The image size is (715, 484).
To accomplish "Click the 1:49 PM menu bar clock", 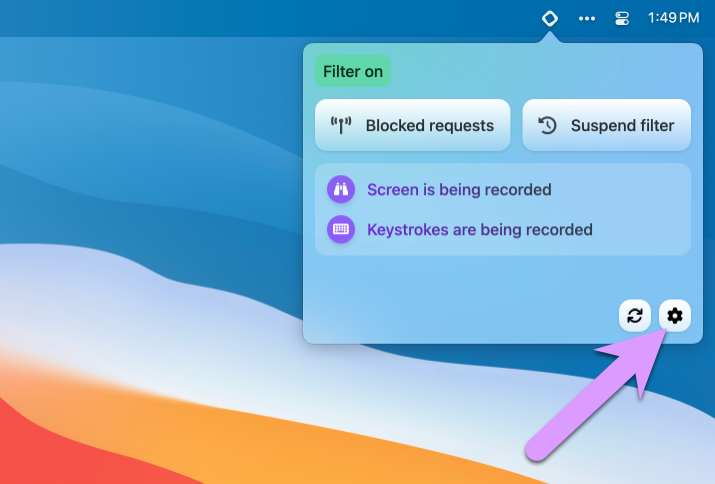I will pos(673,18).
